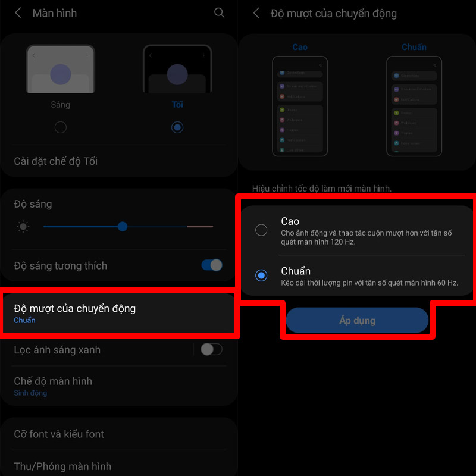This screenshot has width=476, height=476.
Task: Open the search magnifier icon
Action: click(x=219, y=12)
